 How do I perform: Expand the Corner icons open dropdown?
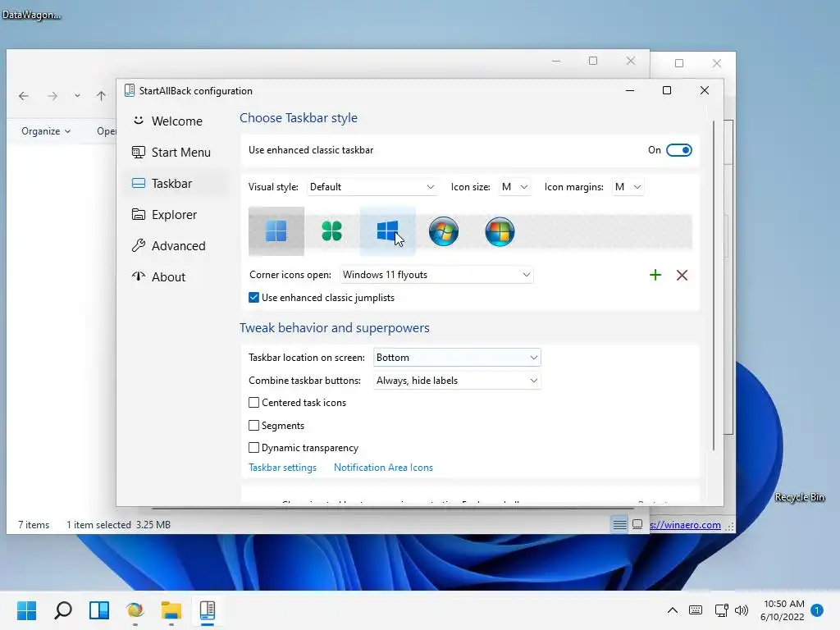pyautogui.click(x=436, y=275)
